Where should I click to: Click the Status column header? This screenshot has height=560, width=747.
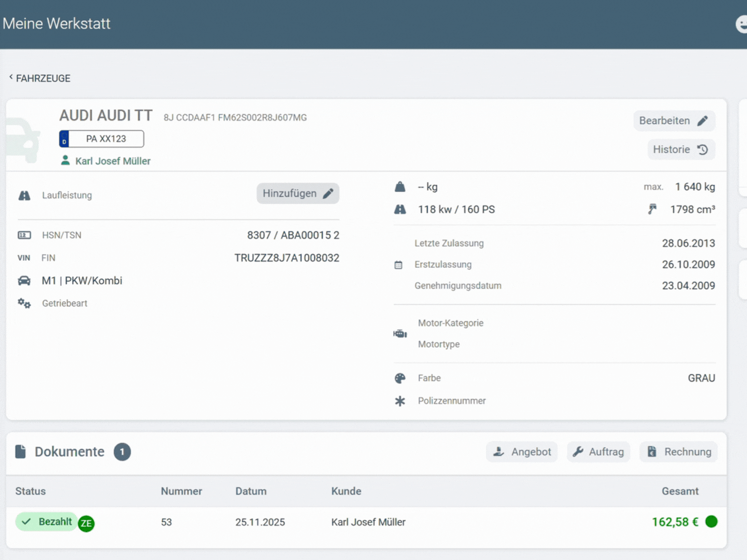pos(30,491)
